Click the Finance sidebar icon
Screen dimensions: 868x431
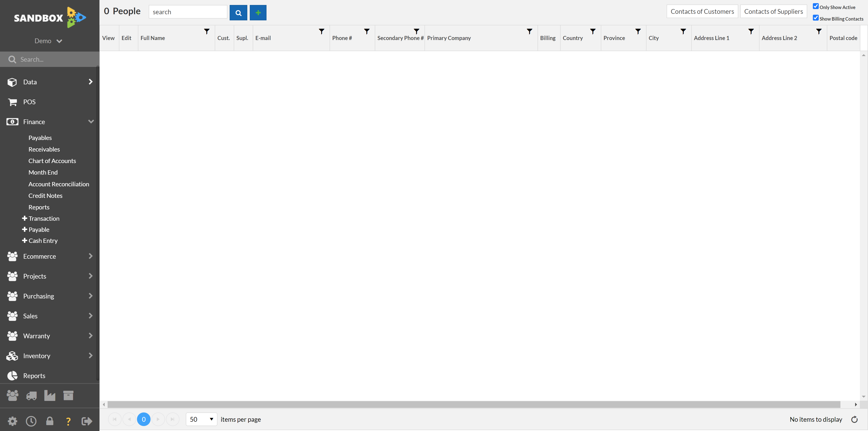pyautogui.click(x=12, y=121)
